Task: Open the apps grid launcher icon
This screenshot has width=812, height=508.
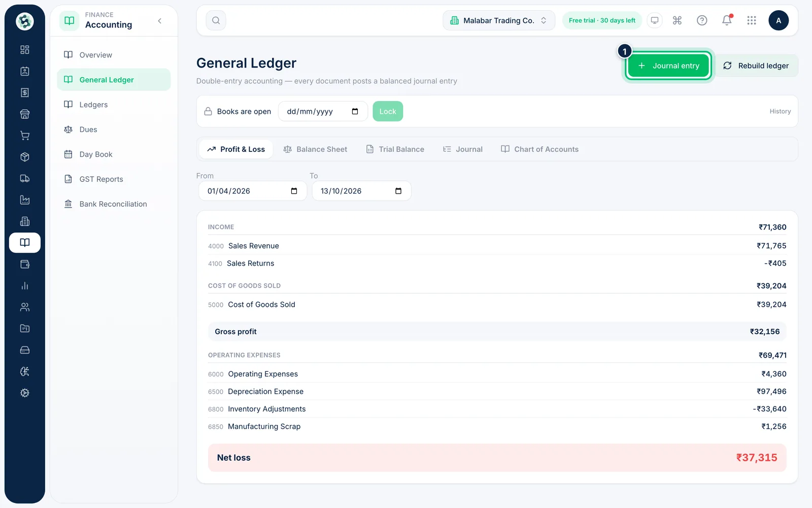Action: 752,20
